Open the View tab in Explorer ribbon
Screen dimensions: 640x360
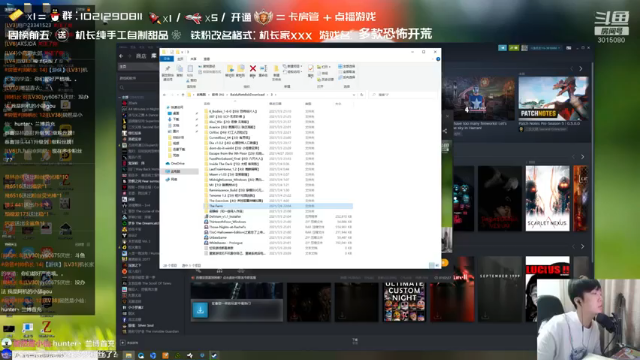tap(207, 59)
